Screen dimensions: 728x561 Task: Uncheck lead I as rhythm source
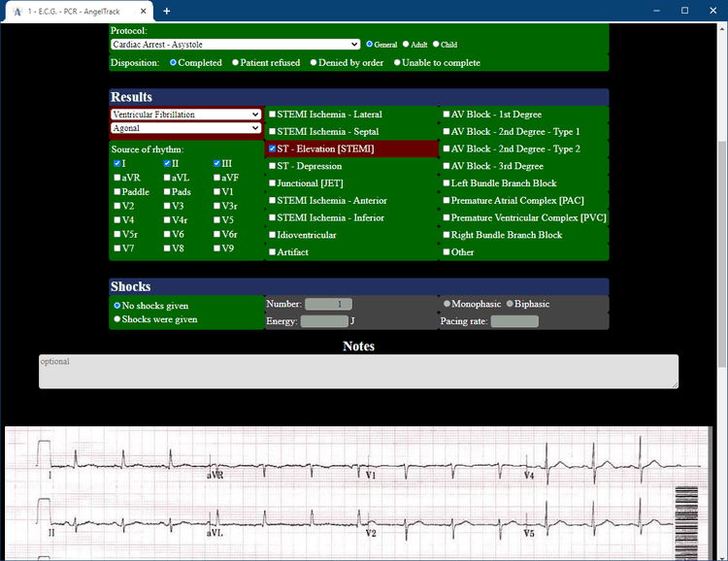(117, 163)
